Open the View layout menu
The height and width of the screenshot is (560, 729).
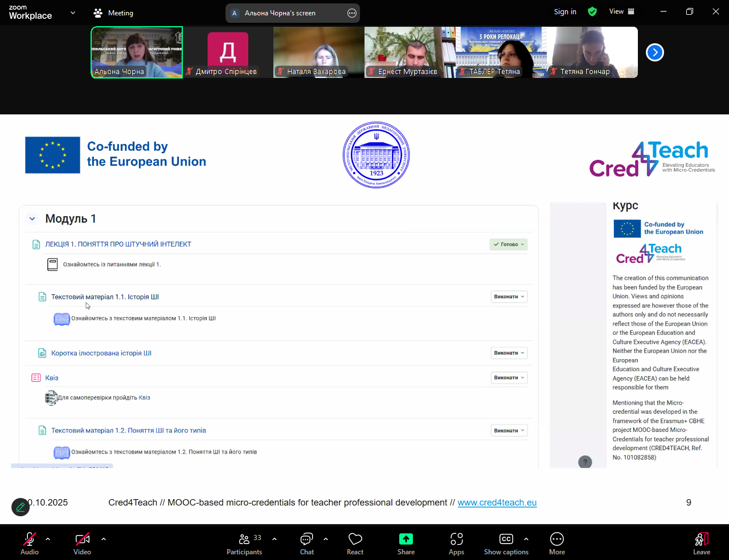621,12
